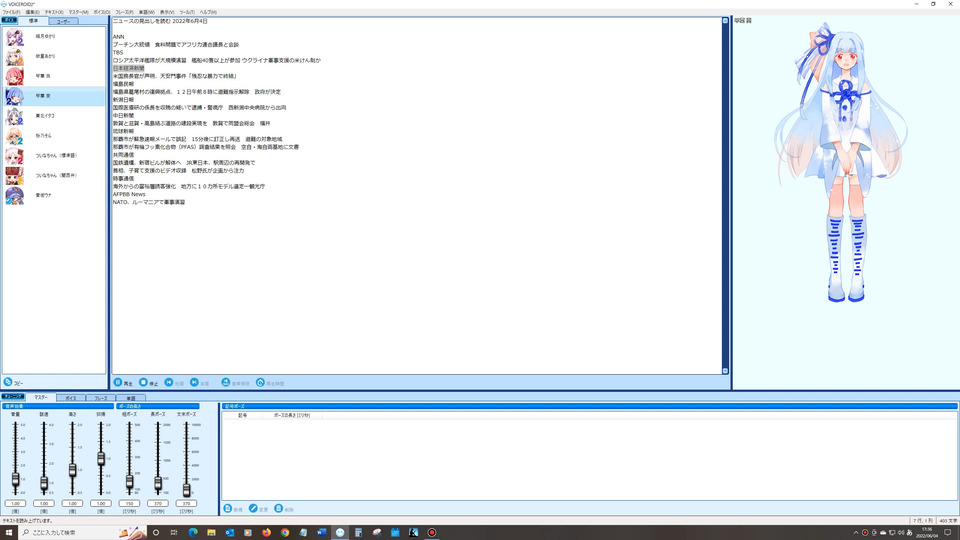Viewport: 960px width, 540px height.
Task: Open the notification center in system tray
Action: point(948,533)
